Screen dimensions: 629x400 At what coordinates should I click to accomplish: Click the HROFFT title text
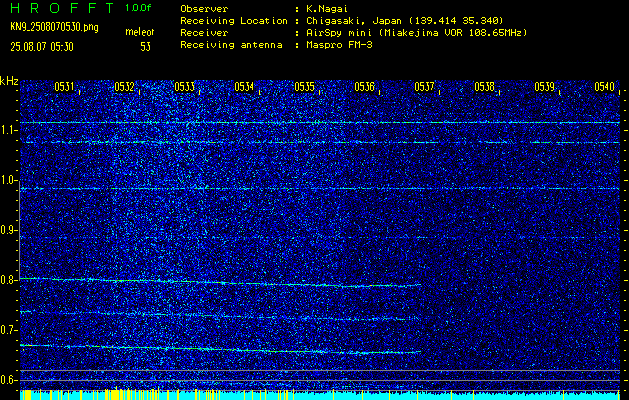(x=62, y=8)
